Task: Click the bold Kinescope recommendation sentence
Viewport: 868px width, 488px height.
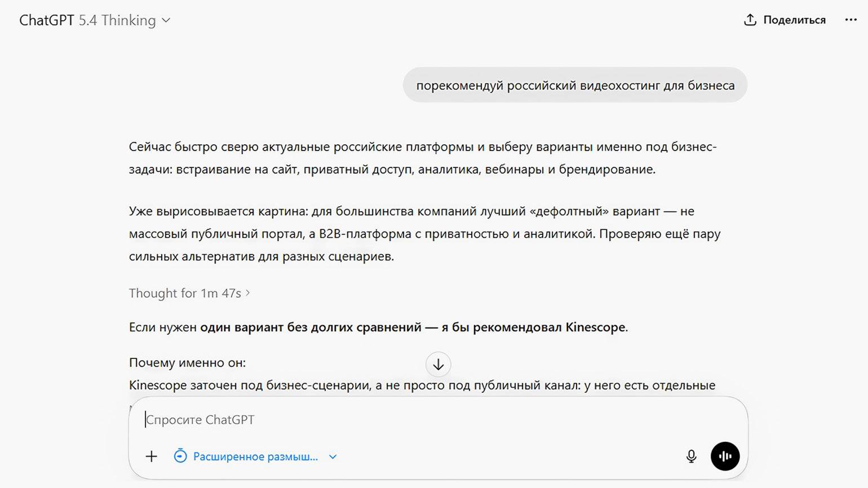Action: point(414,327)
